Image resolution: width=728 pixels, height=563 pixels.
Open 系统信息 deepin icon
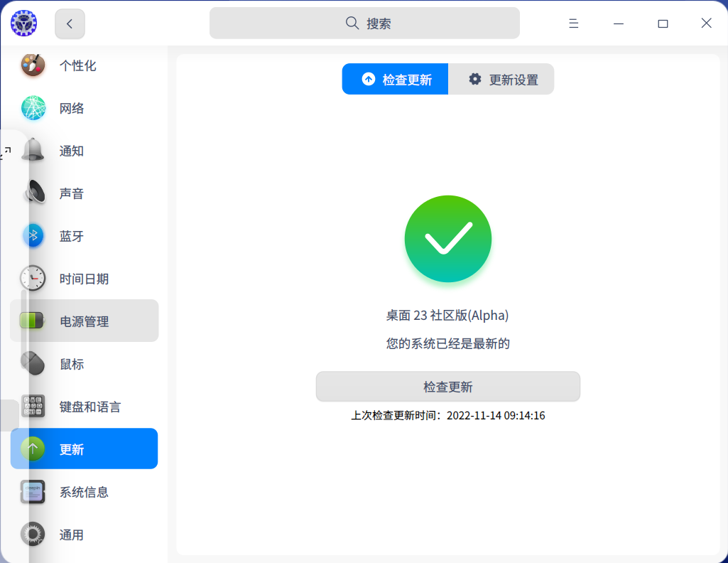tap(33, 491)
